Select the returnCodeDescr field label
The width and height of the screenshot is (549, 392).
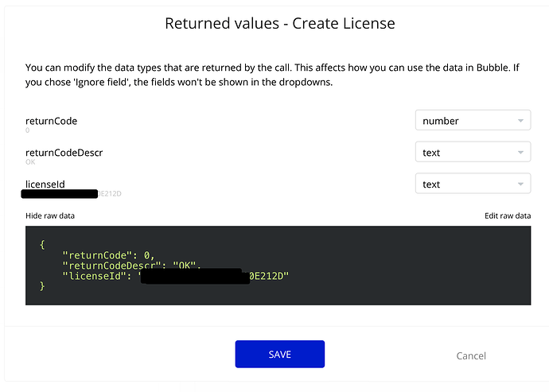pyautogui.click(x=64, y=153)
